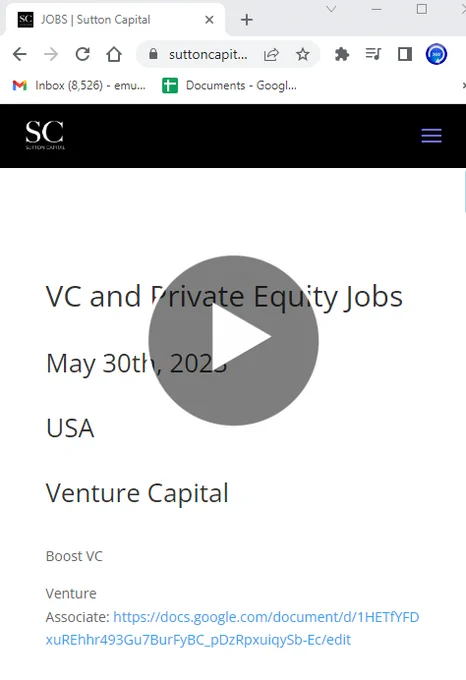Open a new browser tab
The width and height of the screenshot is (466, 680).
pyautogui.click(x=247, y=20)
